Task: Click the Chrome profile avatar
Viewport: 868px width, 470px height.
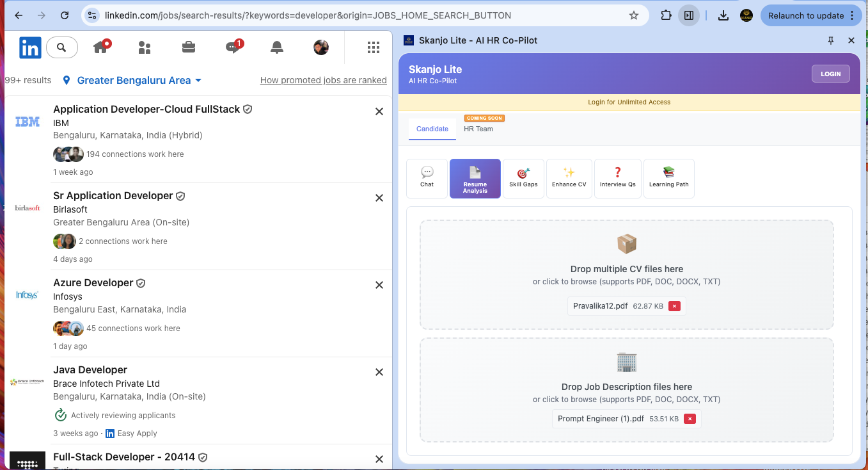Action: (x=746, y=15)
